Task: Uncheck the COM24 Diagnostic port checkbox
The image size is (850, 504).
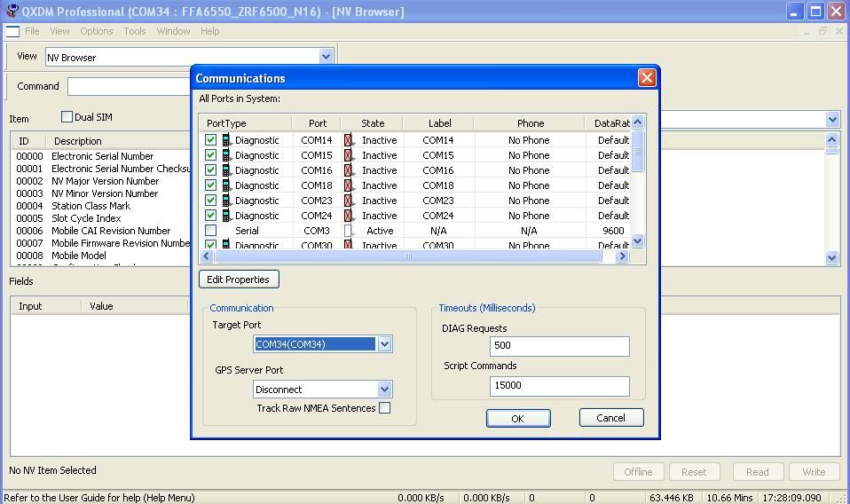Action: (x=210, y=216)
